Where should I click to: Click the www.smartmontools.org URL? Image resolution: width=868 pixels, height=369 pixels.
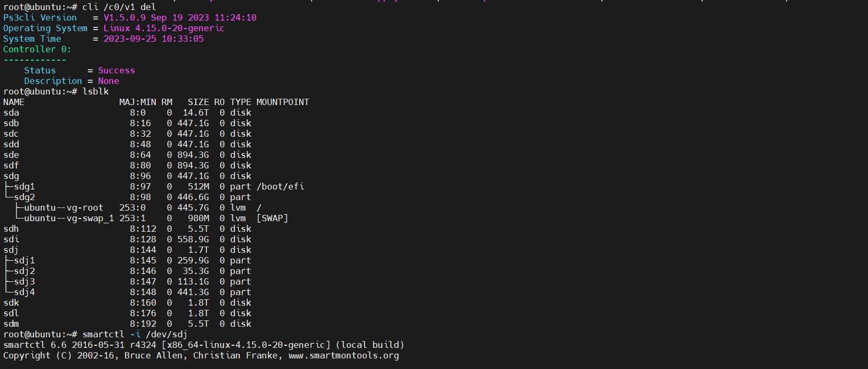point(344,355)
